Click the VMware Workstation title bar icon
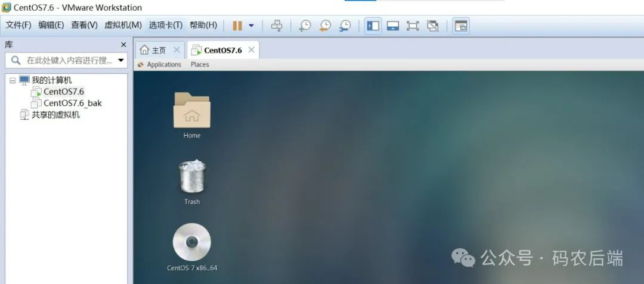This screenshot has height=284, width=644. [6, 7]
